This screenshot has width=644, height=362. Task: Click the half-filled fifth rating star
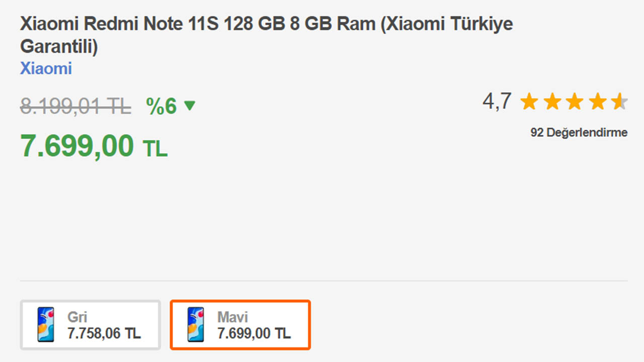pyautogui.click(x=619, y=101)
